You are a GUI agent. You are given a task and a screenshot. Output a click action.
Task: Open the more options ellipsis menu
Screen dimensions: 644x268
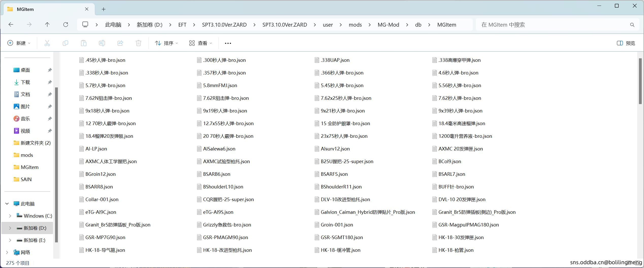point(228,43)
